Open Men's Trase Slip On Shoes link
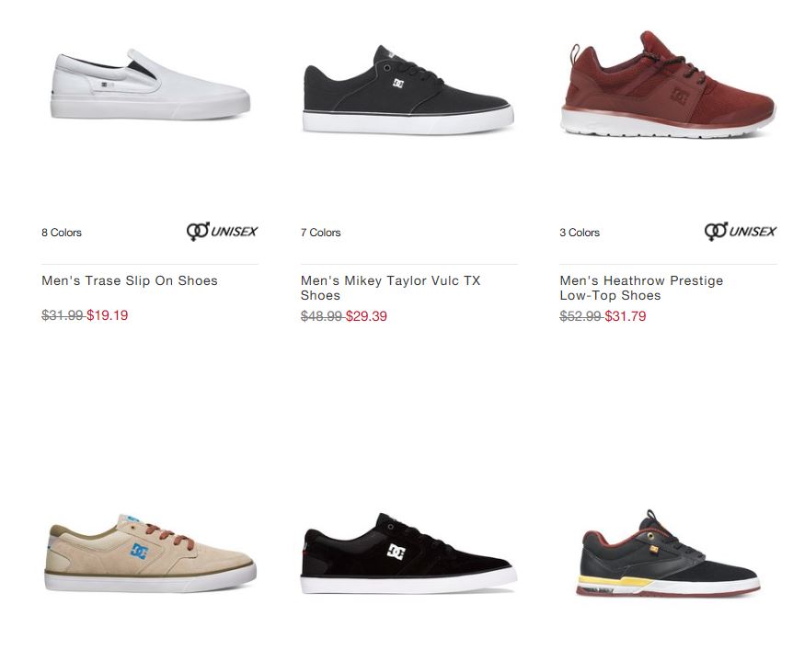 tap(130, 280)
